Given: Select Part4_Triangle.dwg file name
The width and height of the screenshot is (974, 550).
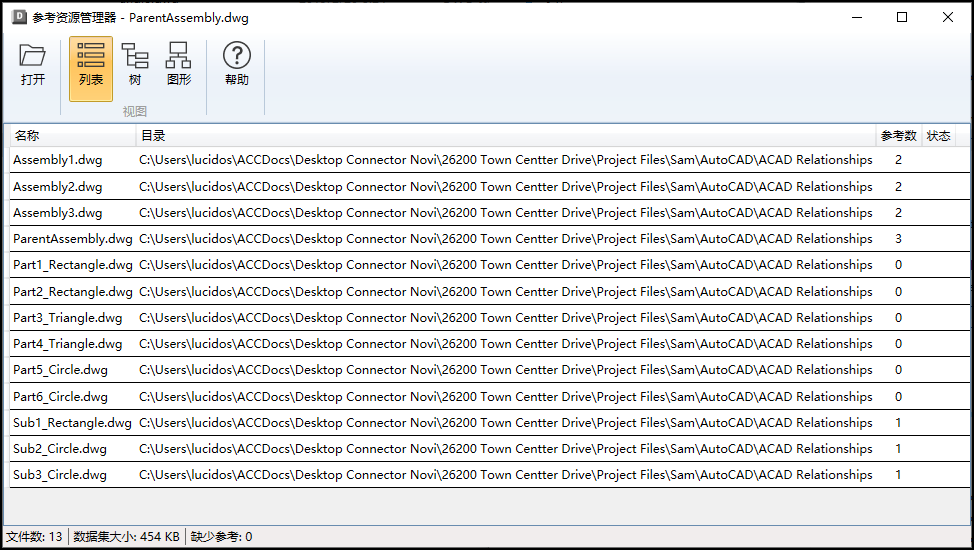Looking at the screenshot, I should pyautogui.click(x=68, y=344).
